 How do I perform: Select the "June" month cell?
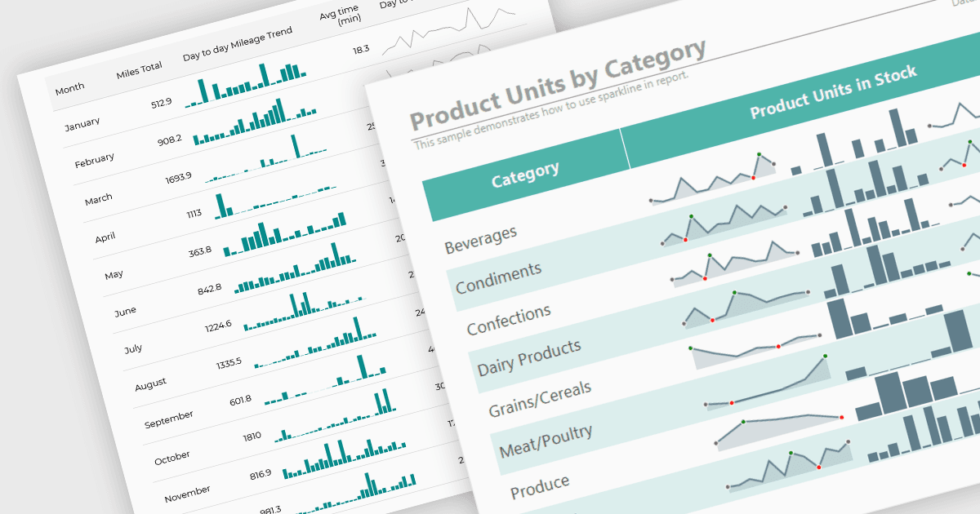pyautogui.click(x=125, y=311)
